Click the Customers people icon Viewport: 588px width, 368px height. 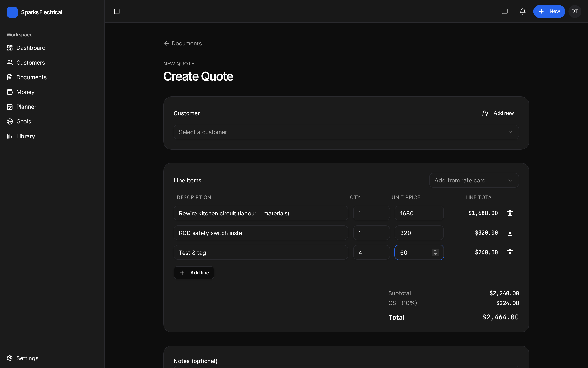(x=10, y=63)
